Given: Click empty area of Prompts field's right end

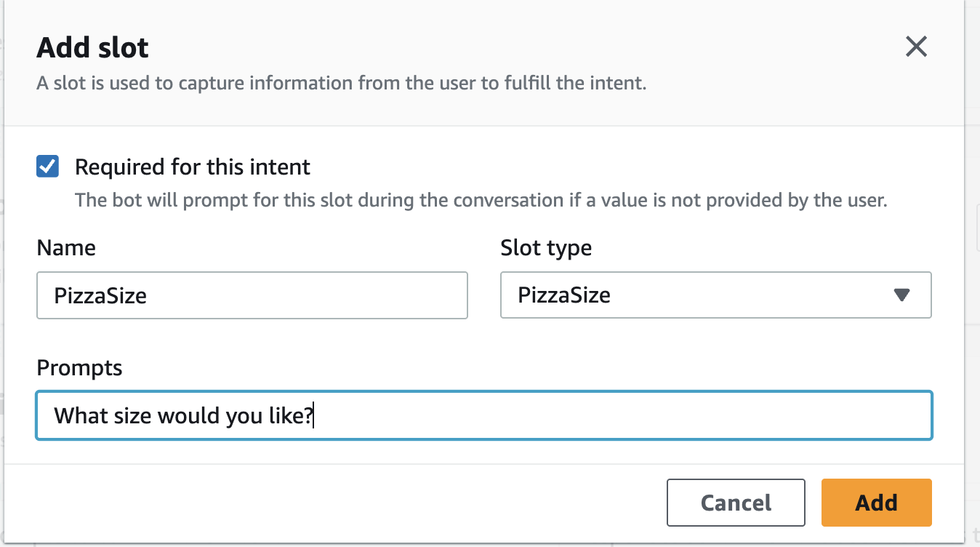Looking at the screenshot, I should pyautogui.click(x=836, y=415).
